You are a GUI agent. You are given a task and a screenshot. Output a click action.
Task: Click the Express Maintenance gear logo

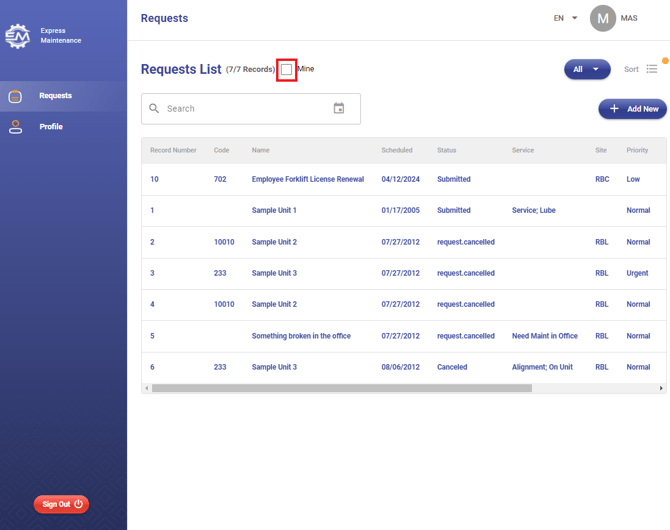point(17,37)
